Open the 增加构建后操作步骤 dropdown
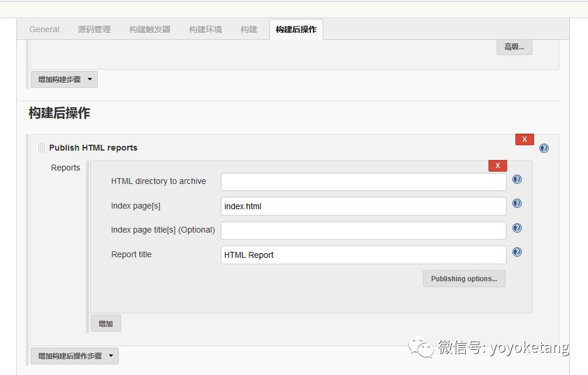Viewport: 588px width, 375px height. tap(74, 356)
